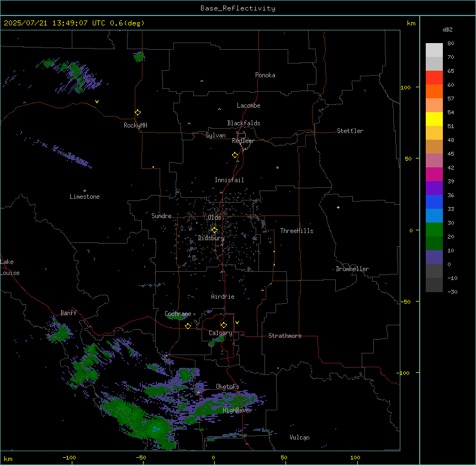Click the Didsbury town label
This screenshot has width=476, height=465.
coord(211,238)
